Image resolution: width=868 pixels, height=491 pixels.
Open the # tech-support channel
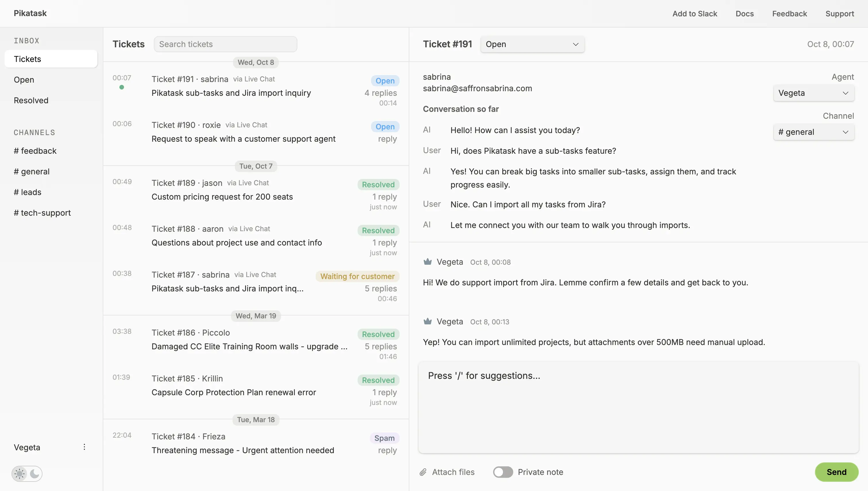42,213
